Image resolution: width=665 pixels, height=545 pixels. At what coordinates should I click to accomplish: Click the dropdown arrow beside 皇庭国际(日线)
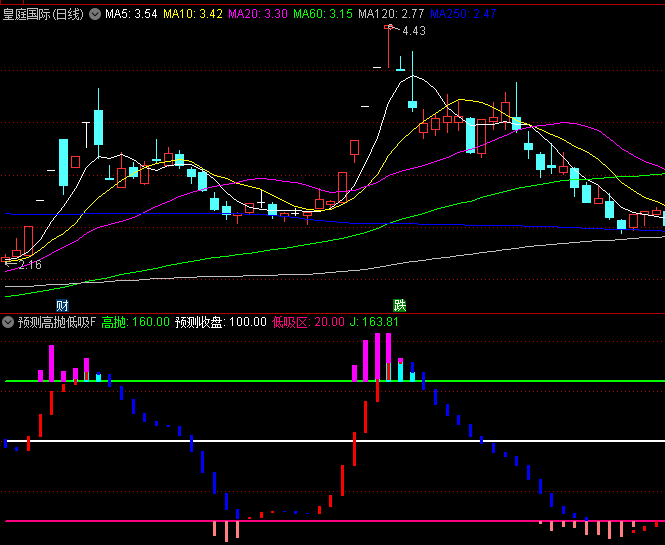click(95, 14)
